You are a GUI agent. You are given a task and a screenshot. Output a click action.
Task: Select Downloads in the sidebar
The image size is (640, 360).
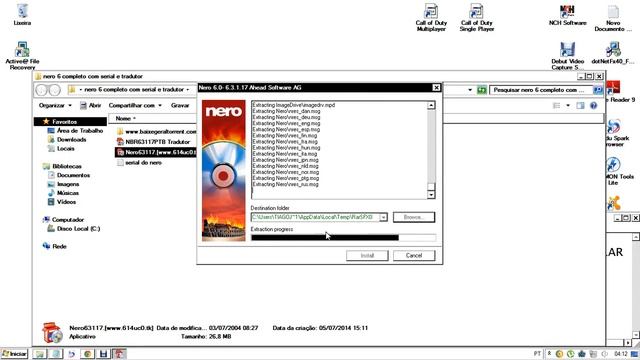(x=67, y=140)
